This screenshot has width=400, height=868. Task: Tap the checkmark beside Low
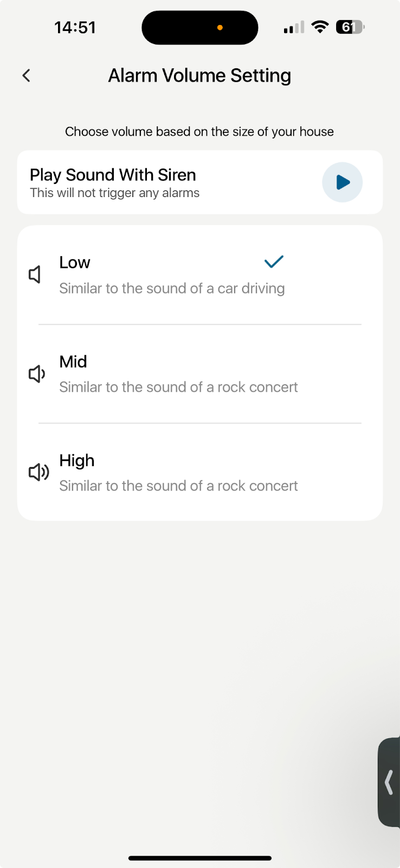[x=274, y=262]
